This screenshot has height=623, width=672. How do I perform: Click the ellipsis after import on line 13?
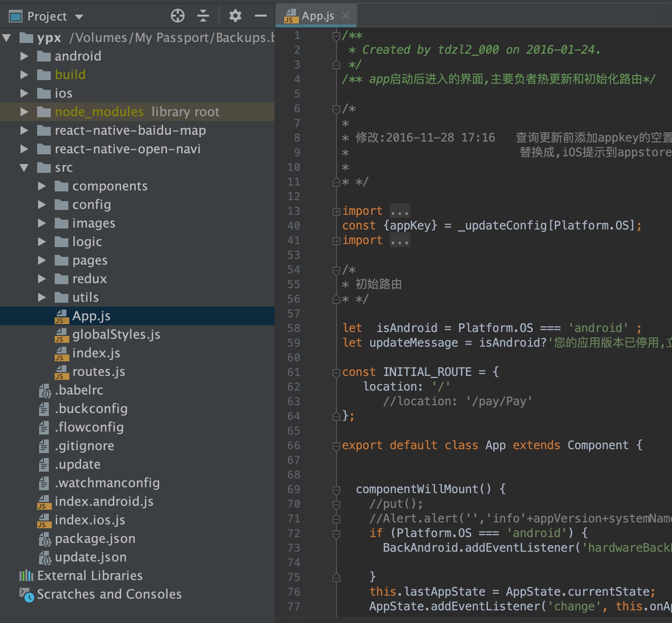coord(399,211)
